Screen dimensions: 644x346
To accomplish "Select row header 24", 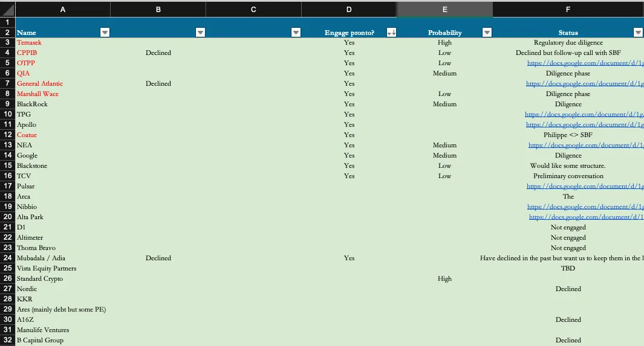I will [7, 258].
